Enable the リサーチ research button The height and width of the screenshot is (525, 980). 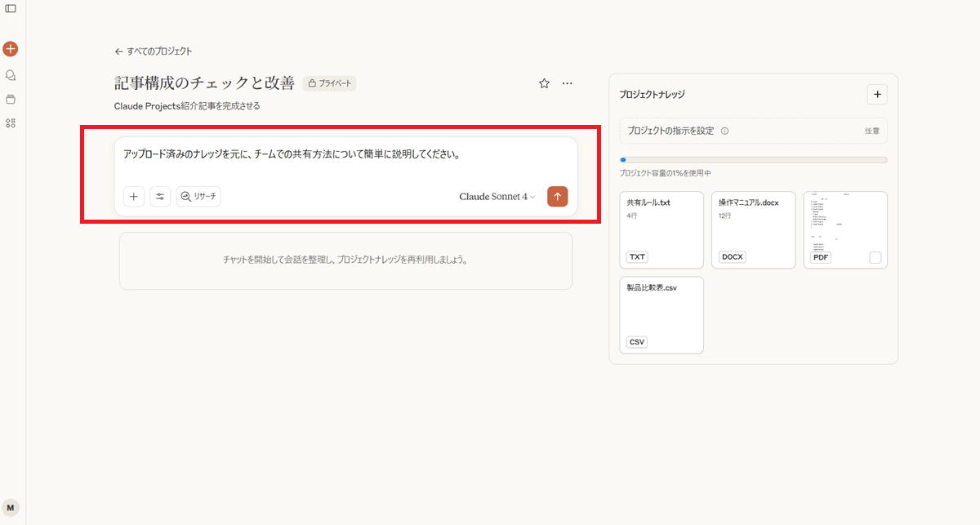pos(198,196)
